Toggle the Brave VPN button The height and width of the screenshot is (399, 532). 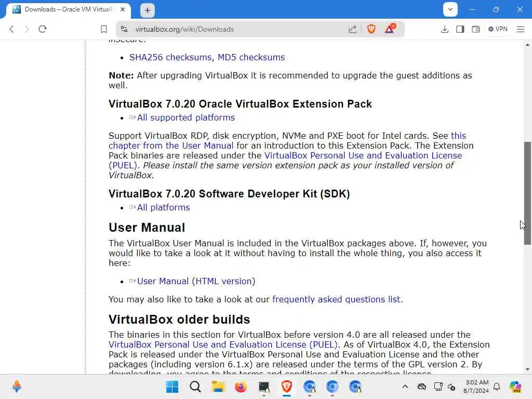click(x=498, y=29)
